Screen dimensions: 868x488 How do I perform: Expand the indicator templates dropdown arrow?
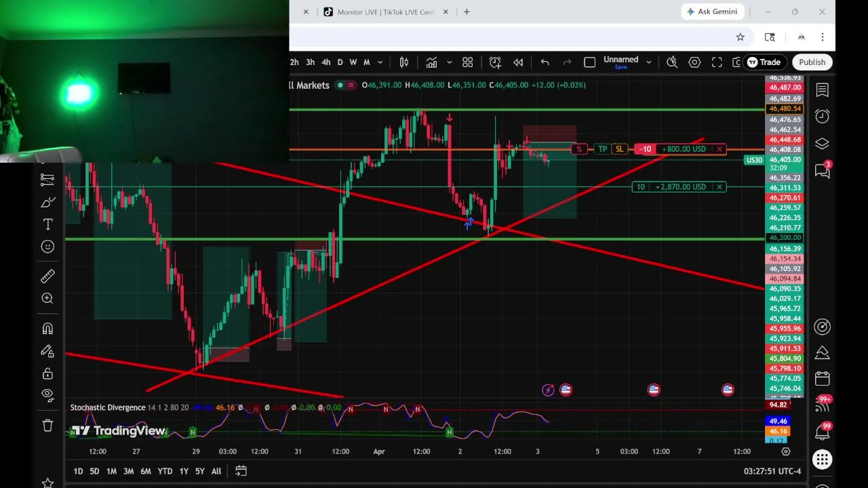(x=449, y=62)
